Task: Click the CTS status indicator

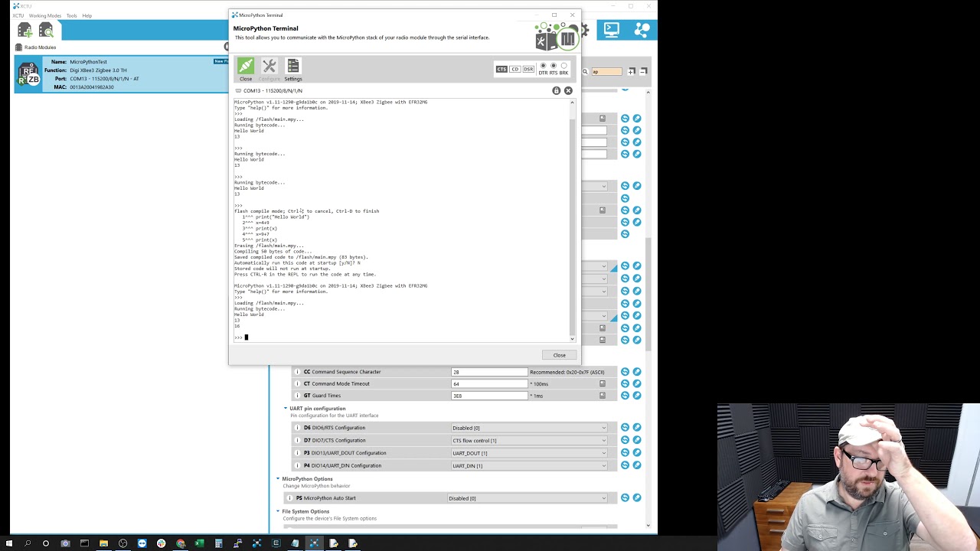Action: [501, 69]
